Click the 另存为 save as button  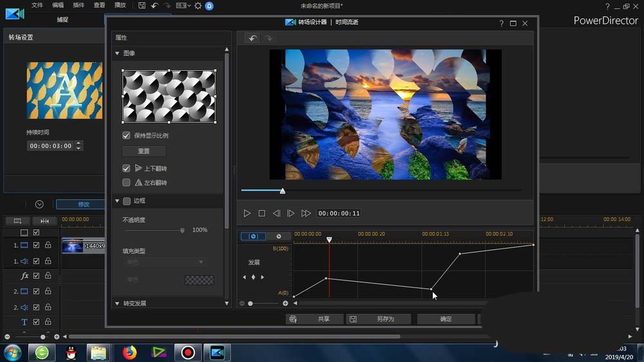pos(379,319)
